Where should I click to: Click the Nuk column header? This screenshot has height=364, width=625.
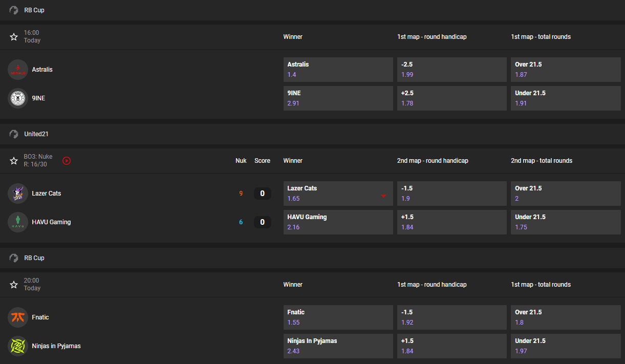[241, 161]
